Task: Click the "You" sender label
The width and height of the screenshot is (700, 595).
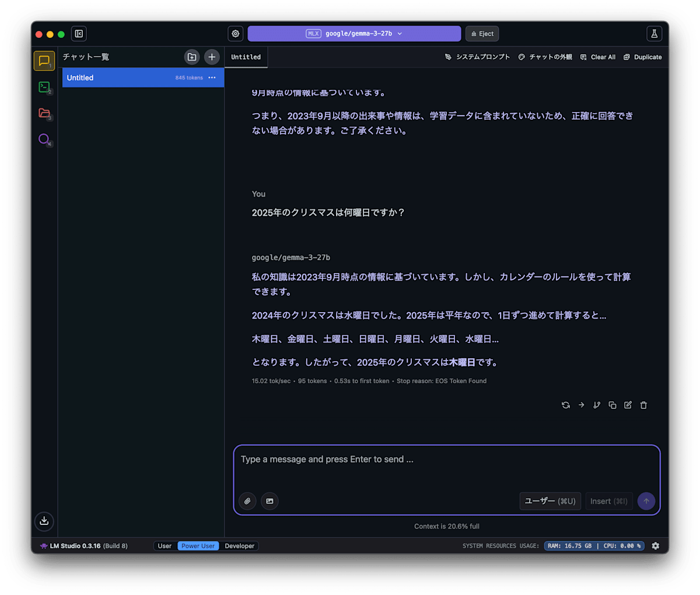Action: point(258,194)
